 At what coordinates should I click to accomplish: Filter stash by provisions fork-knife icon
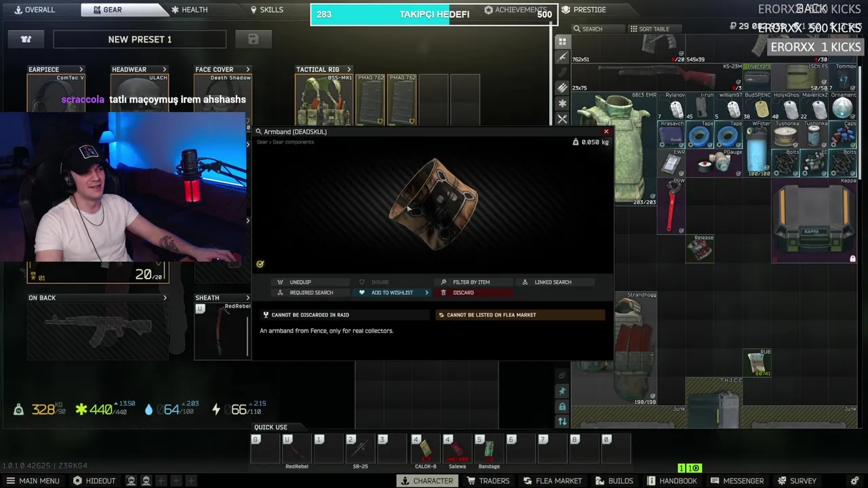(x=562, y=119)
